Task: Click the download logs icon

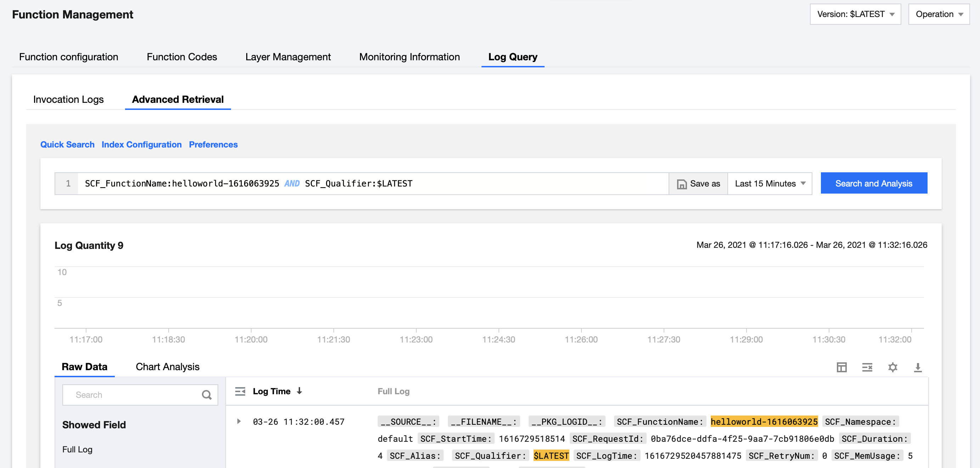Action: tap(918, 367)
